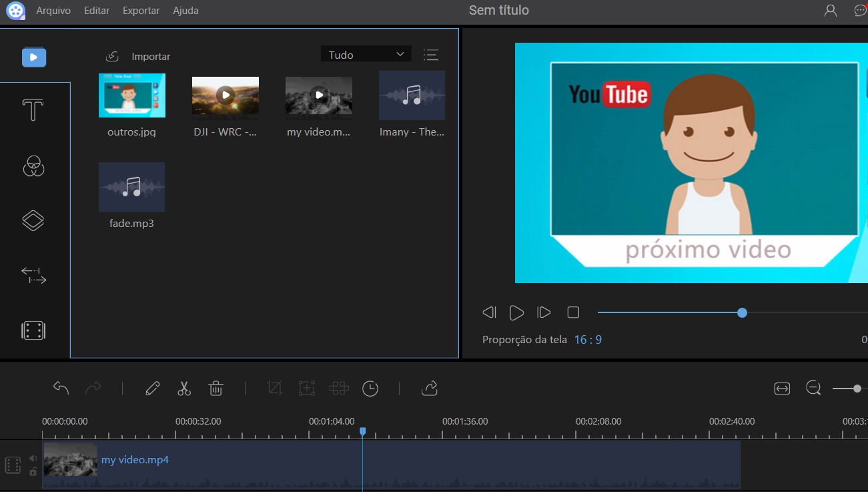Select the my video.mp4 timeline clip
Image resolution: width=868 pixels, height=492 pixels.
[392, 465]
